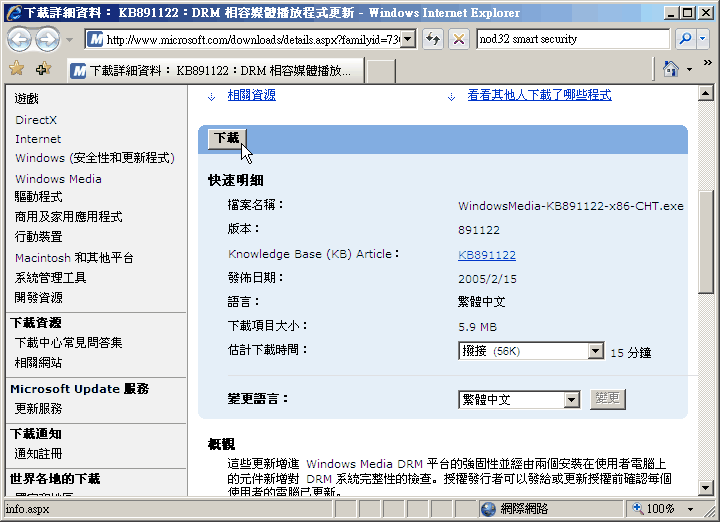Open the 變更語言 繁體中文 dropdown
The image size is (720, 522).
572,400
